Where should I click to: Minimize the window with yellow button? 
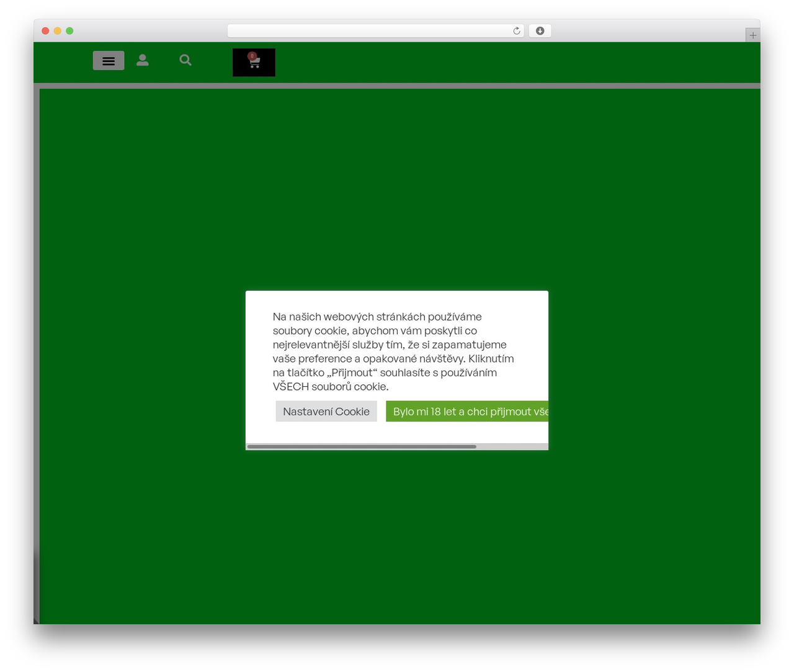(58, 31)
